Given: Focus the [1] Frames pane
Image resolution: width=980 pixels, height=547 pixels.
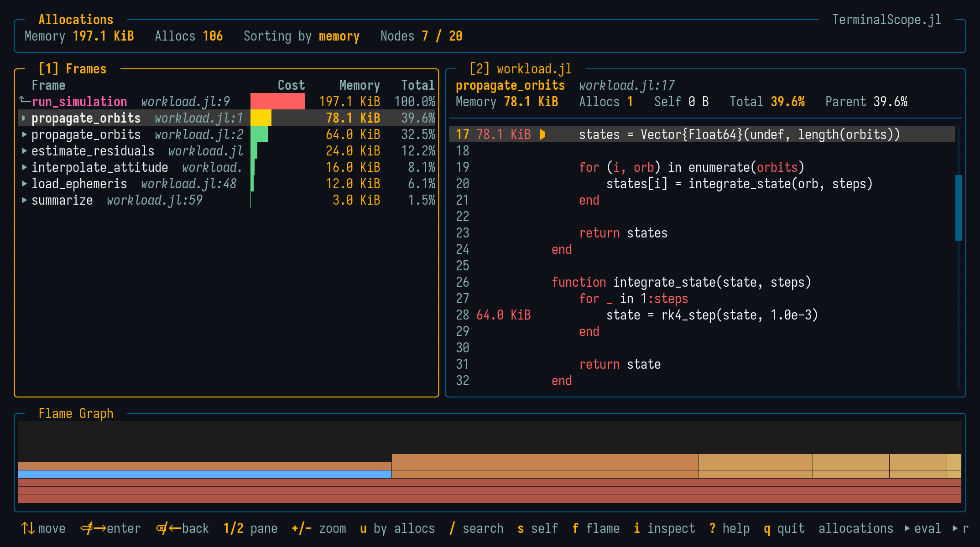Looking at the screenshot, I should click(73, 69).
